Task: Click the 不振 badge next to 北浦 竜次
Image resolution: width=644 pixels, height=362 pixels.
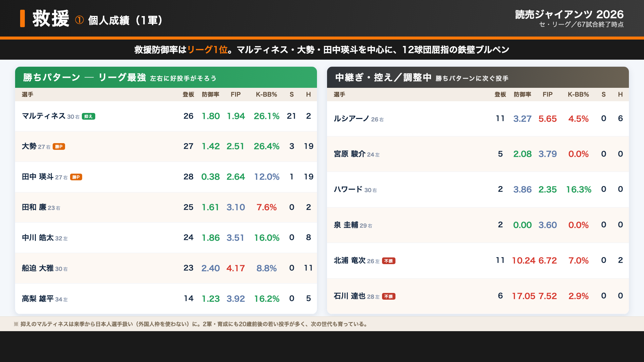Action: (388, 261)
